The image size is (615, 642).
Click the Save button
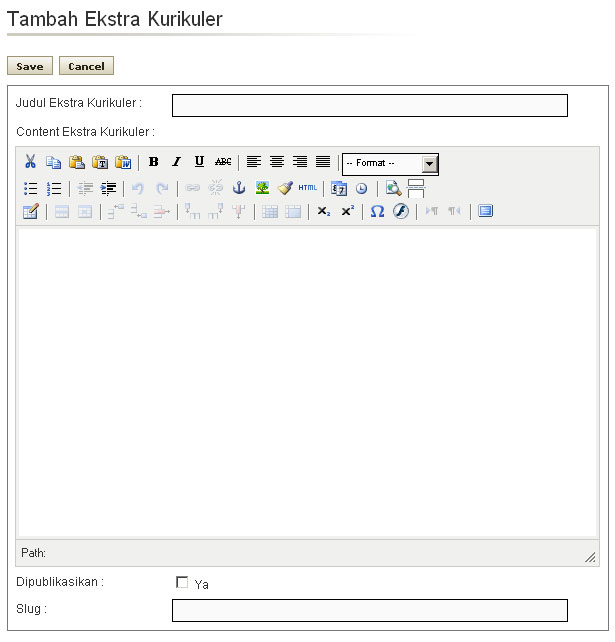coord(30,66)
